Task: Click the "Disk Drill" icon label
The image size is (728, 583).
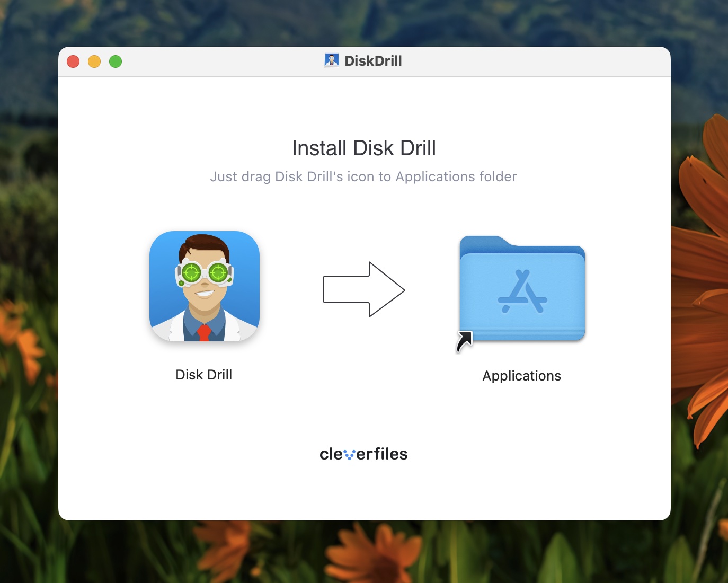Action: coord(204,375)
